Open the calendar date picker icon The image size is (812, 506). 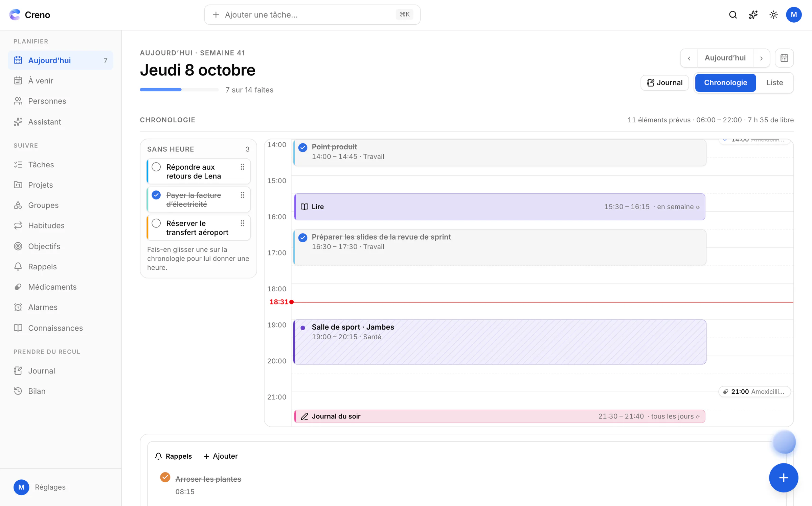(x=784, y=58)
